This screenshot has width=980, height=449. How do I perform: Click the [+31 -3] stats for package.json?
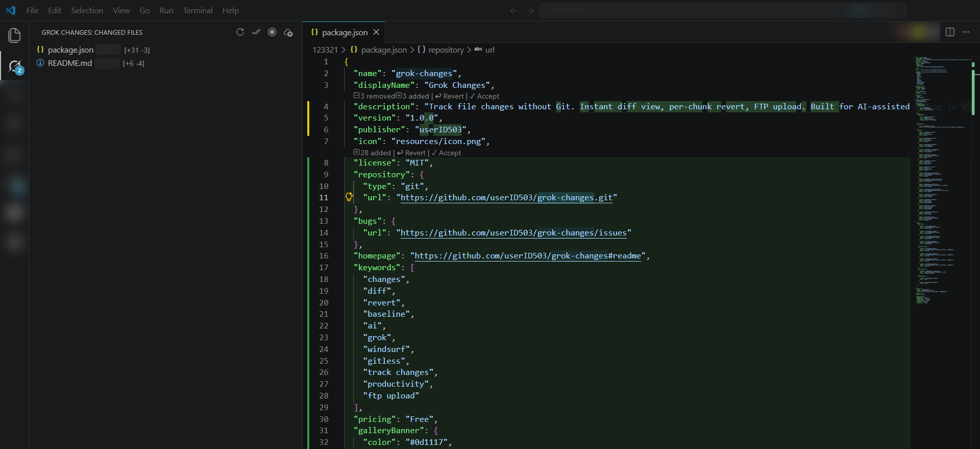tap(137, 50)
